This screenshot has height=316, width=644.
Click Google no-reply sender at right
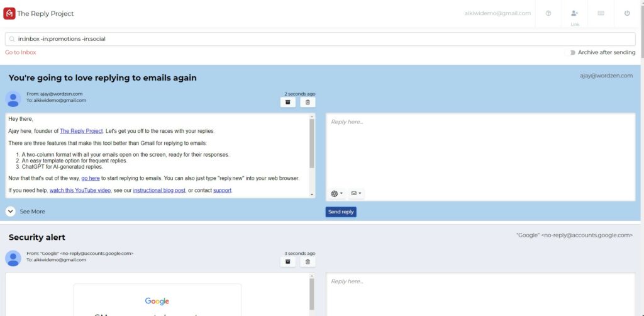click(575, 235)
